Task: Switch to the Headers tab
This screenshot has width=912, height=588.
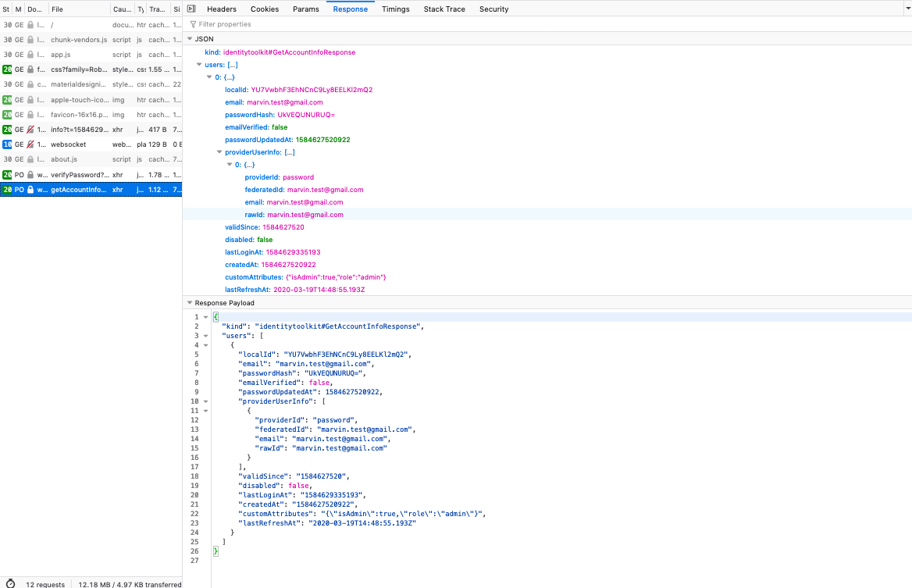Action: pos(222,9)
